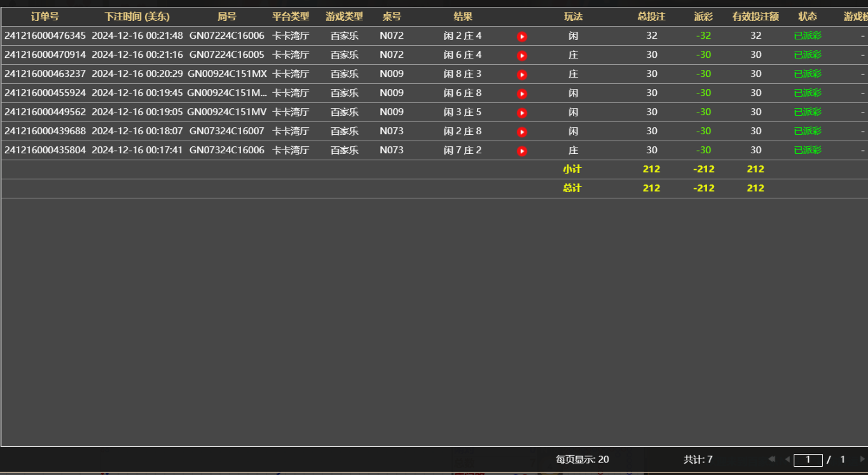Viewport: 868px width, 475px height.
Task: Sort records by 下注时间 (美东)
Action: point(135,17)
